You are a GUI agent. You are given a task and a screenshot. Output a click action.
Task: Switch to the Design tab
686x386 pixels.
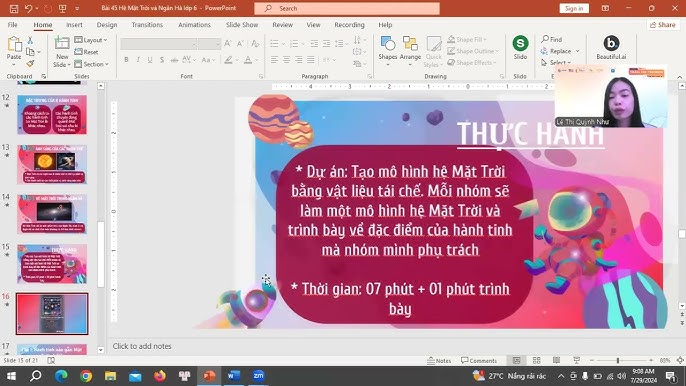[107, 25]
